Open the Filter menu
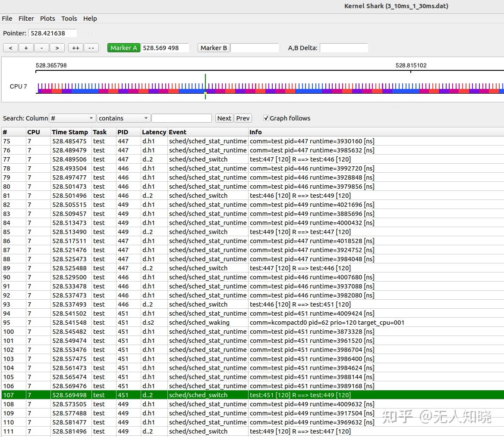 click(x=26, y=19)
